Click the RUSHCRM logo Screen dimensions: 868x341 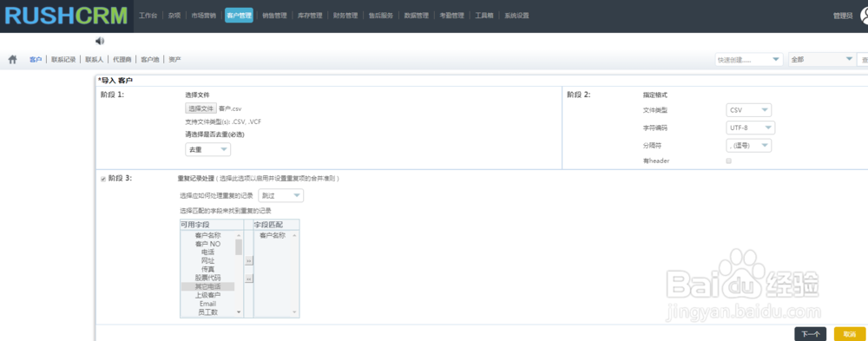tap(66, 16)
